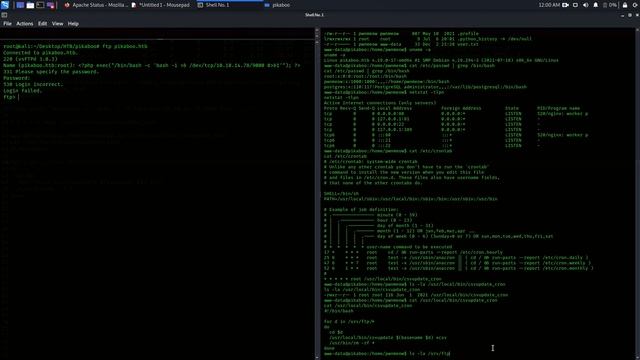640x360 pixels.
Task: Click the 'ls -la /srv/ftp' command prompt line
Action: click(x=387, y=354)
